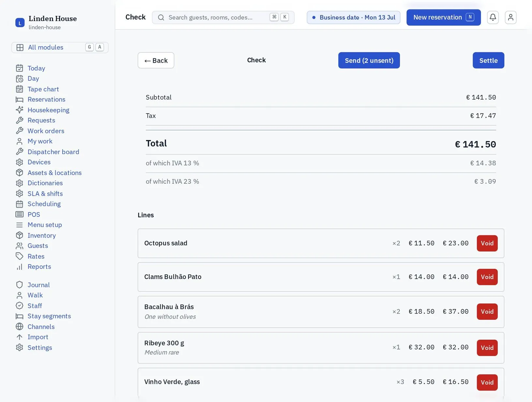Void the Vinho Verde, glass line
The width and height of the screenshot is (532, 402).
pyautogui.click(x=487, y=382)
